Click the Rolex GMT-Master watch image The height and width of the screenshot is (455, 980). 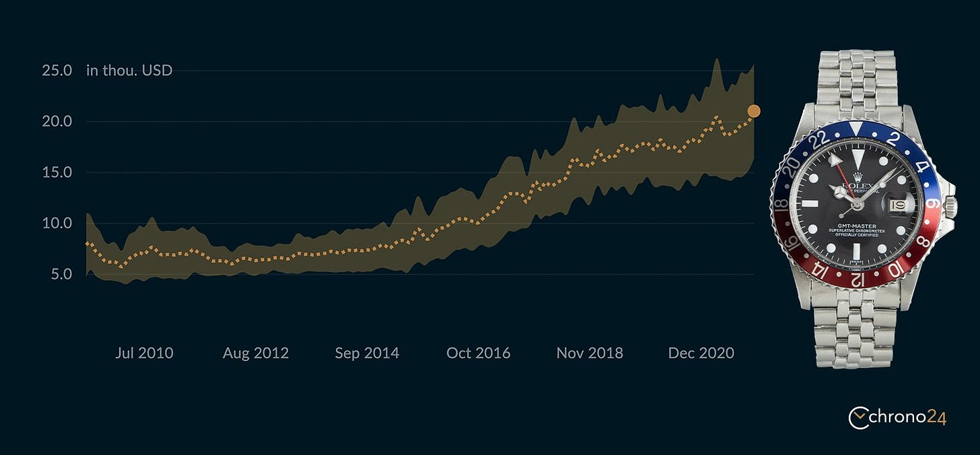point(865,209)
